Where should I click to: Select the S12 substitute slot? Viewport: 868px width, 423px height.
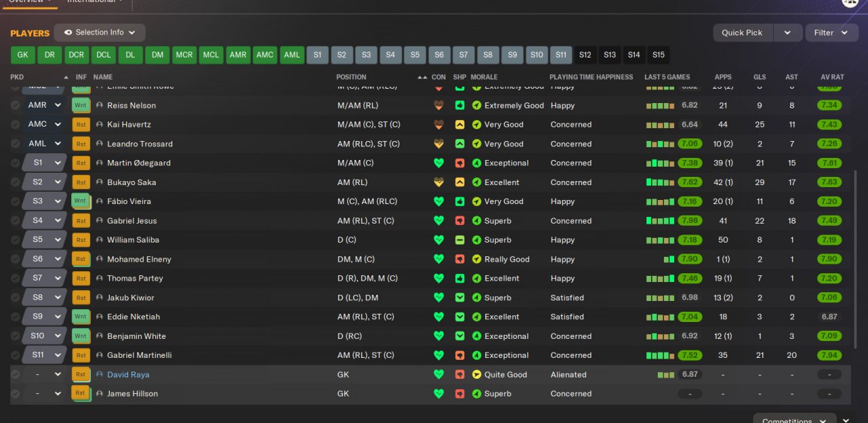click(585, 55)
